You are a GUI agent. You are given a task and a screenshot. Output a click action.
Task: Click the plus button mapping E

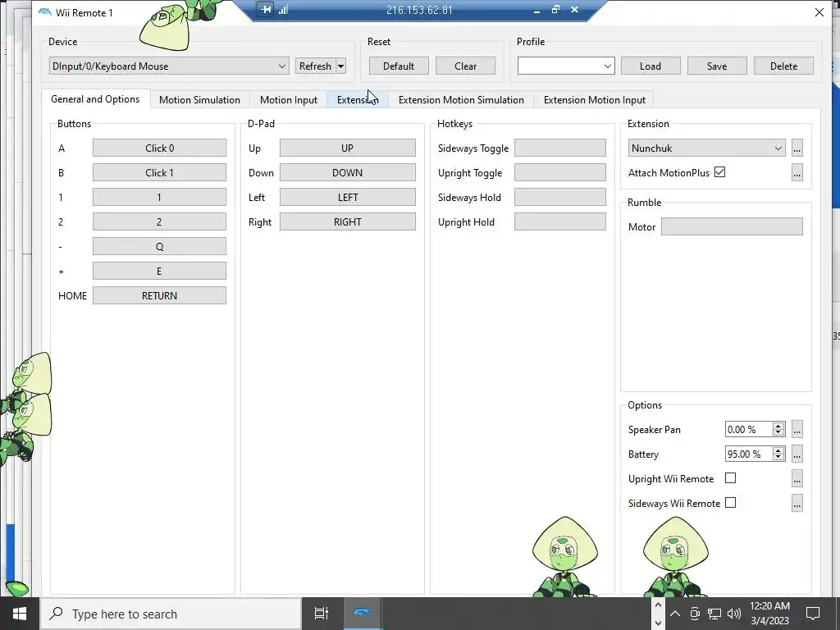159,272
